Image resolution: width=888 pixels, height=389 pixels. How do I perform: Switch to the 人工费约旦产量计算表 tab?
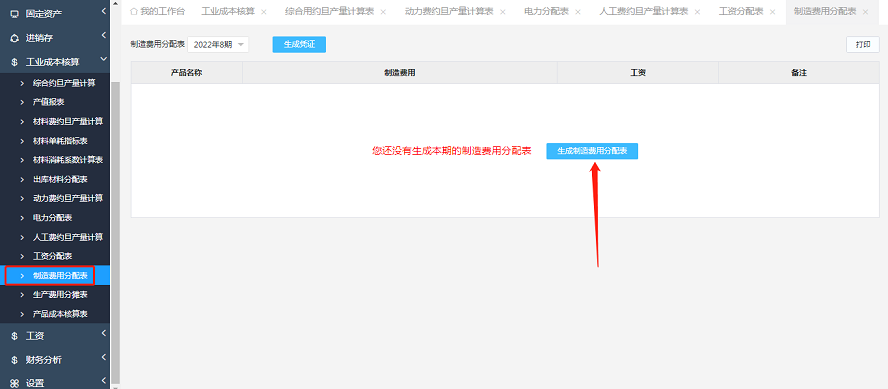(x=644, y=12)
